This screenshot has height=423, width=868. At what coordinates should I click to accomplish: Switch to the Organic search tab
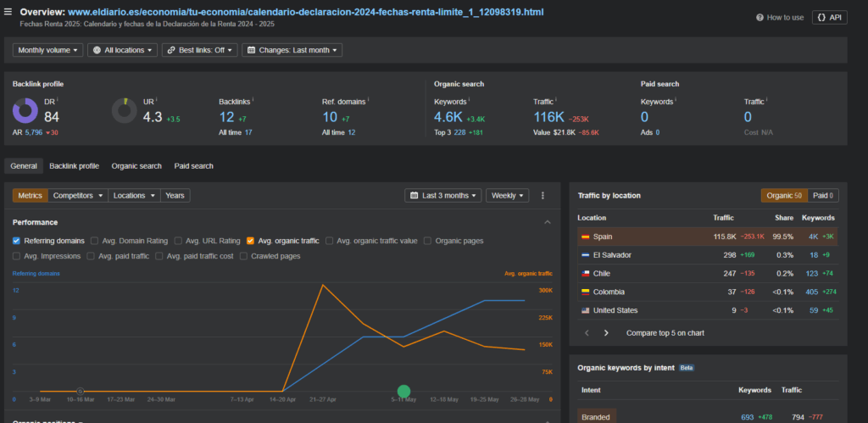pos(136,166)
